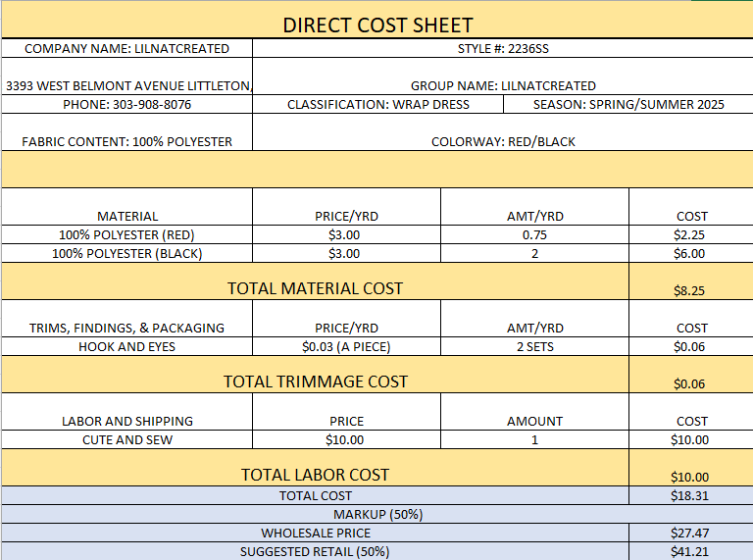The height and width of the screenshot is (560, 753).
Task: Click the $6.00 cost cell
Action: click(x=691, y=253)
